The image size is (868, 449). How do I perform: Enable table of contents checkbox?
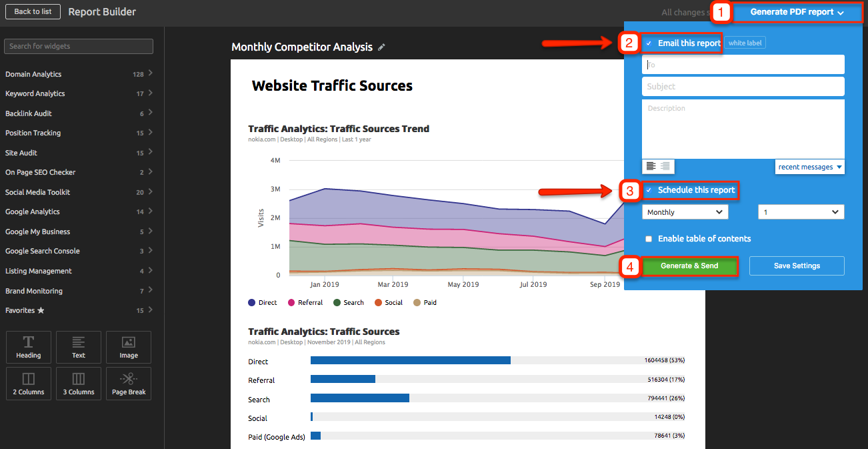point(649,239)
